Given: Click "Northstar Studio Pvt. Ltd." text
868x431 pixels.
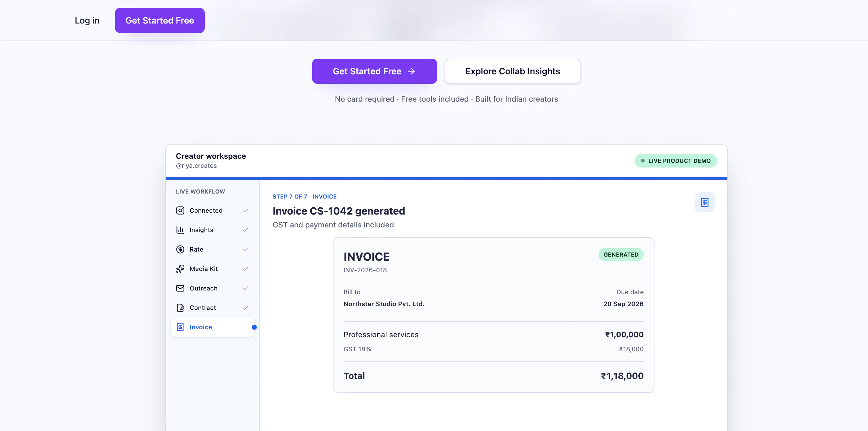Looking at the screenshot, I should point(384,304).
